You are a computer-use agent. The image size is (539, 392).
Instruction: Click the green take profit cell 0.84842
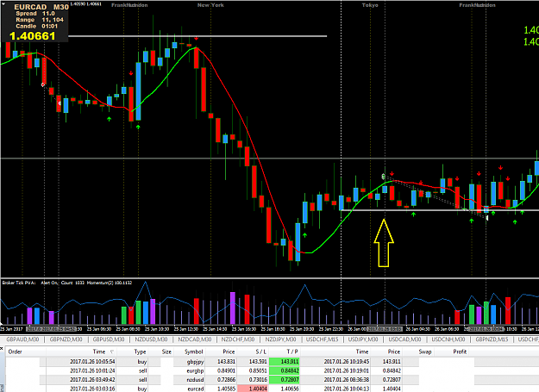(284, 371)
